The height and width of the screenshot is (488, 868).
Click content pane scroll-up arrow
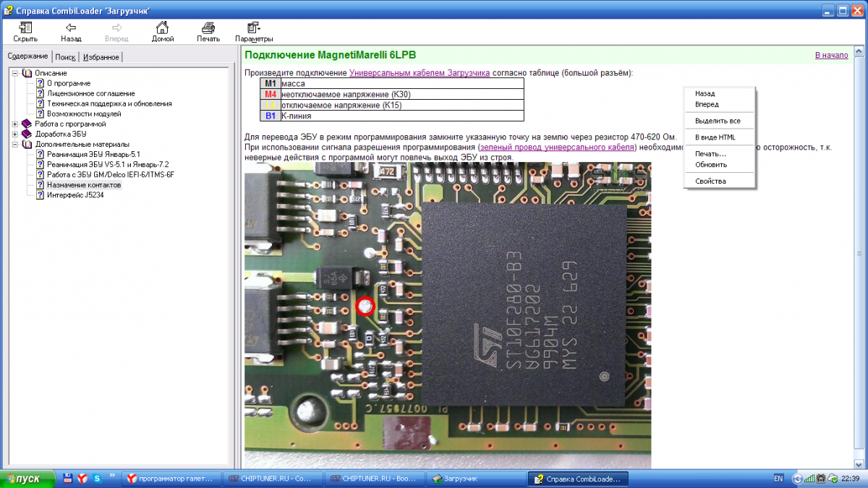859,51
